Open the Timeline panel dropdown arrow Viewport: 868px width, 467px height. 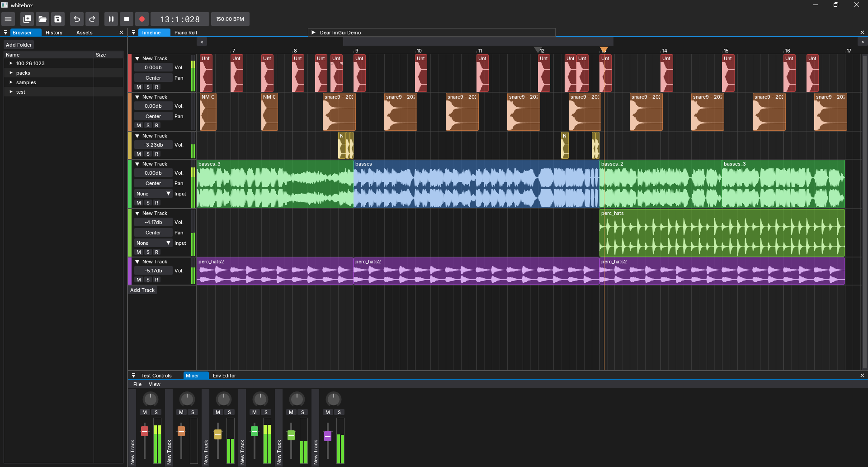(x=133, y=33)
